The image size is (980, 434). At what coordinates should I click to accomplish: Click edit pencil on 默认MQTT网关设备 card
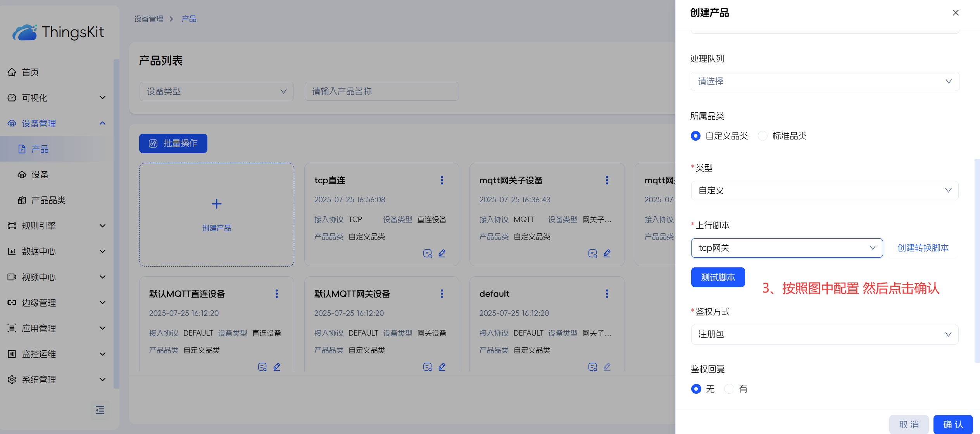[442, 367]
